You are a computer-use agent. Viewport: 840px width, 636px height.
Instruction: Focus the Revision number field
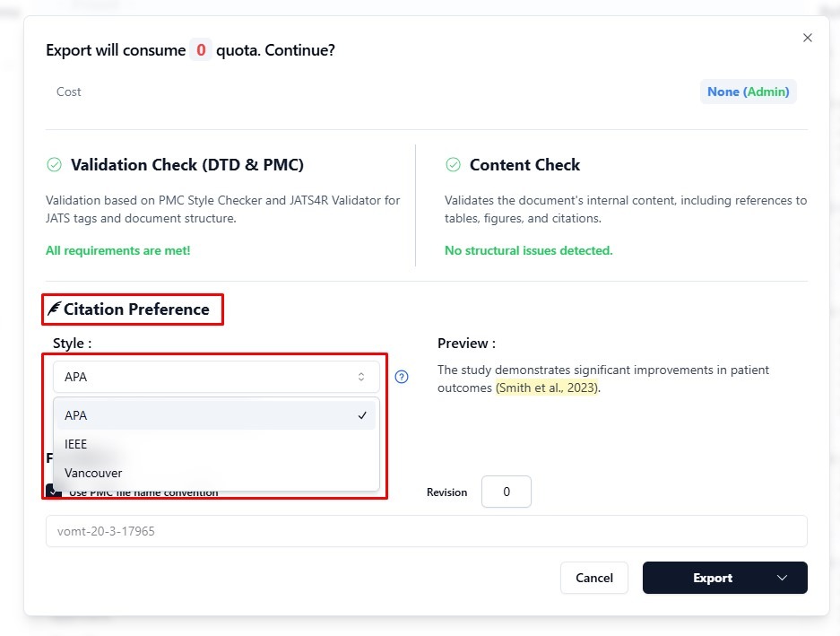click(x=506, y=492)
